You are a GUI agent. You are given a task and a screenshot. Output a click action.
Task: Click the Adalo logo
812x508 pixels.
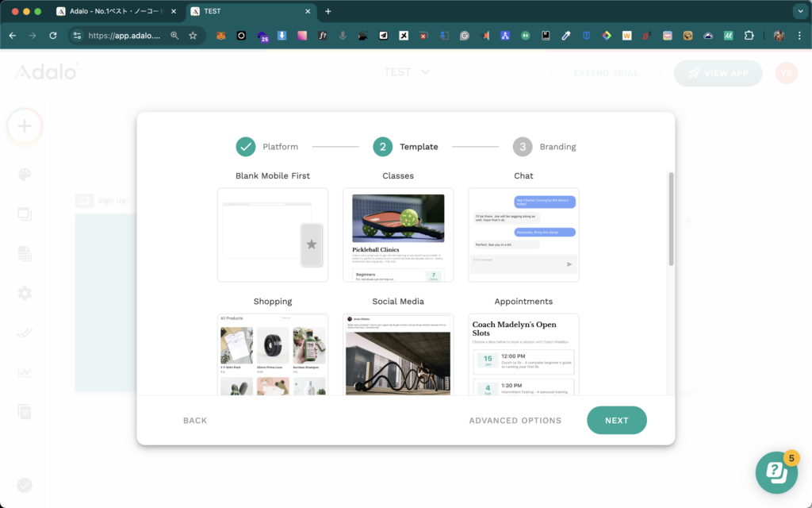tap(47, 71)
